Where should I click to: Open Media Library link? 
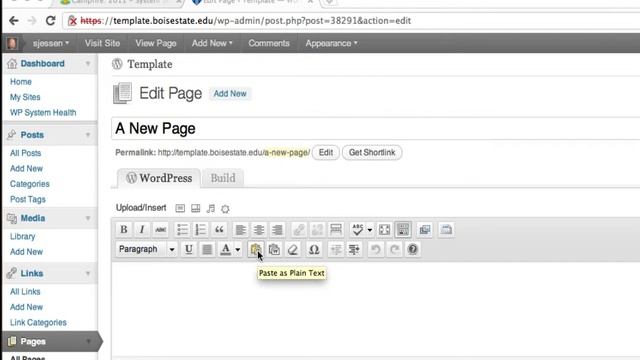click(22, 236)
